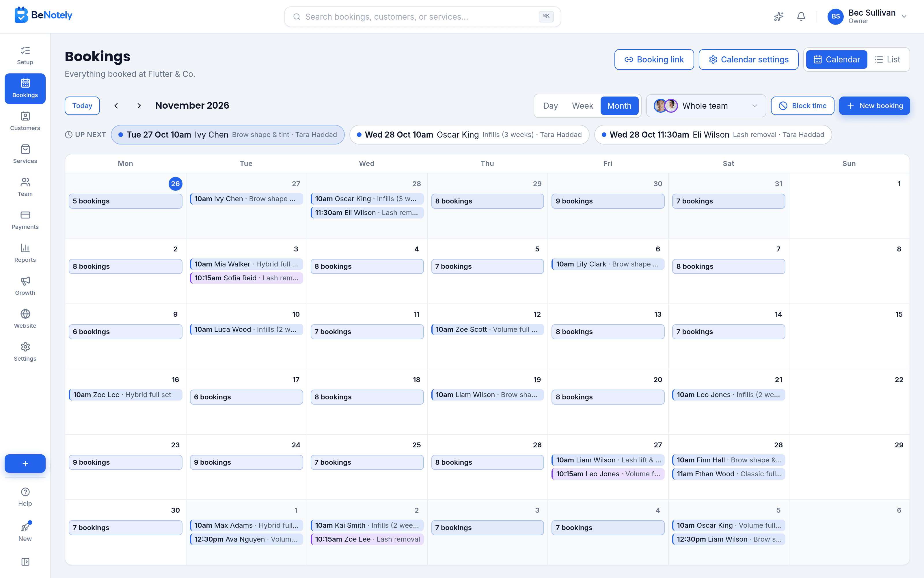Expand 9 bookings on Friday 30
This screenshot has width=924, height=578.
pyautogui.click(x=608, y=201)
